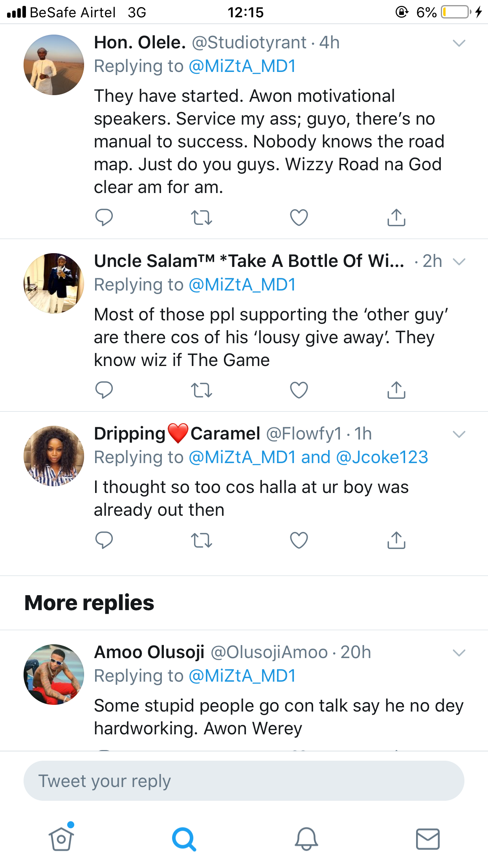Open the Notifications bell tab
This screenshot has width=488, height=868.
coord(306,839)
